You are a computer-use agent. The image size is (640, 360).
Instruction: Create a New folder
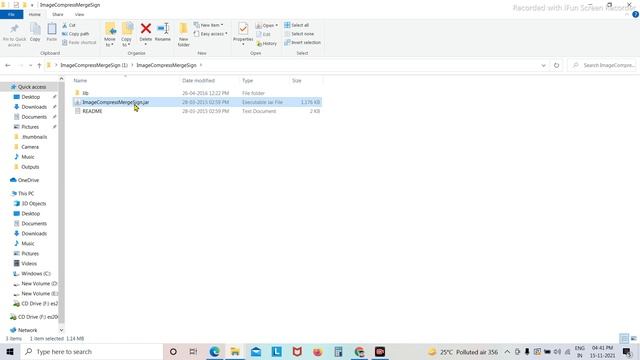point(184,35)
